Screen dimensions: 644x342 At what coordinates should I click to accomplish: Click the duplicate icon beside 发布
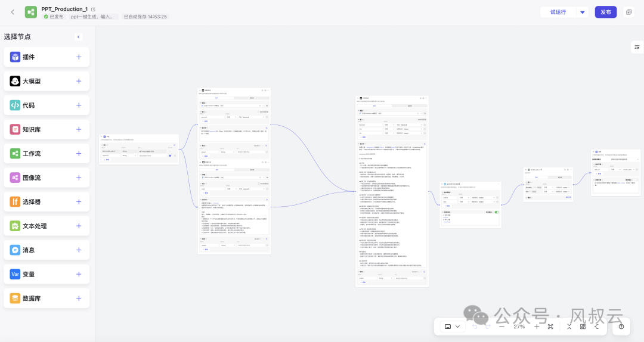[x=629, y=13]
